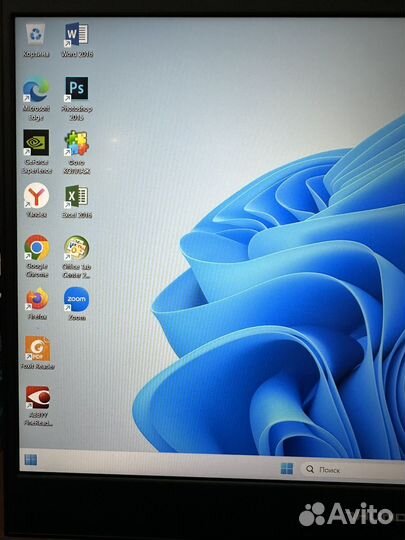Select the Zoom desktop shortcut
Image resolution: width=405 pixels, height=540 pixels.
76,303
